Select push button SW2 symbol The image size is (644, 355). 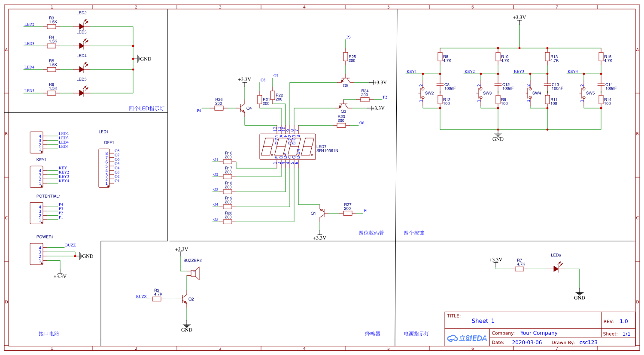click(422, 93)
